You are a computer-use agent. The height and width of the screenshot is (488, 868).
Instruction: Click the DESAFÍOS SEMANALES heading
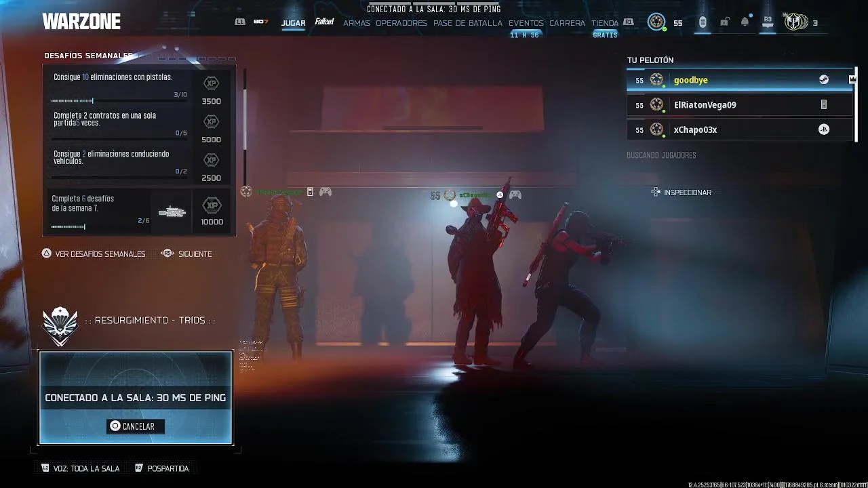pos(88,56)
